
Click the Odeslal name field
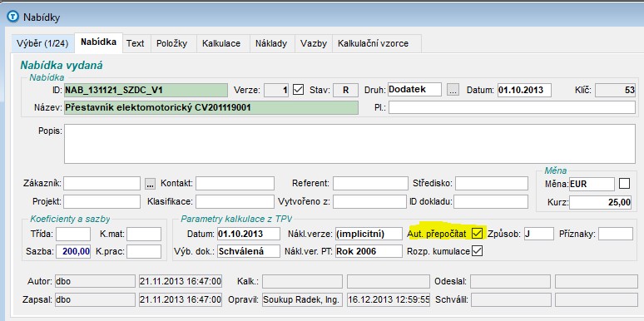coord(511,281)
